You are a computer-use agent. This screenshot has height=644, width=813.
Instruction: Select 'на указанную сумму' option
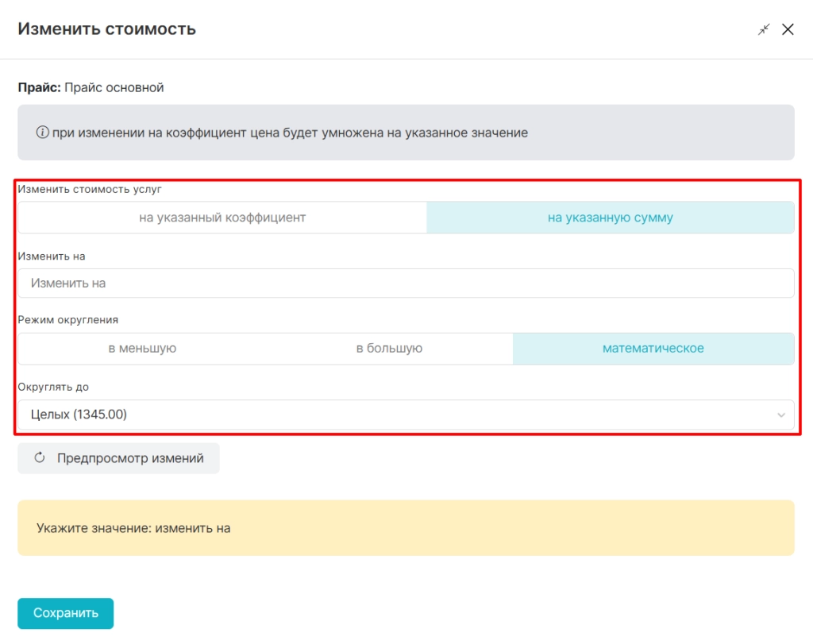pos(610,218)
